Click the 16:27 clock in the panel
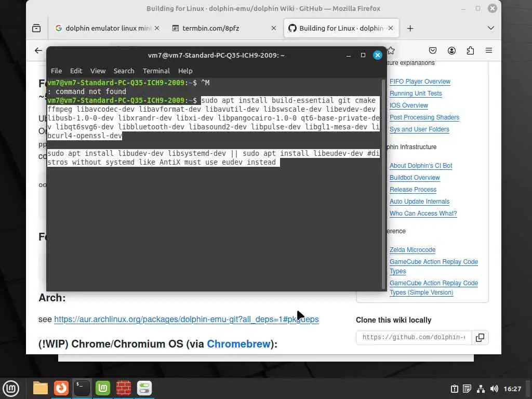This screenshot has height=399, width=532. (512, 389)
